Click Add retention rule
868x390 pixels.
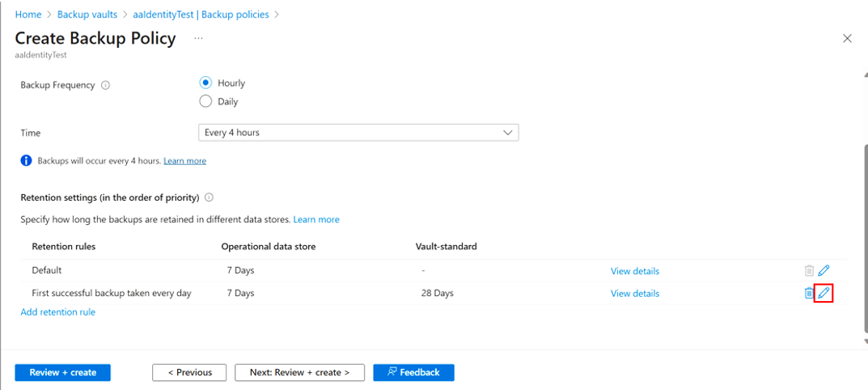pos(57,312)
